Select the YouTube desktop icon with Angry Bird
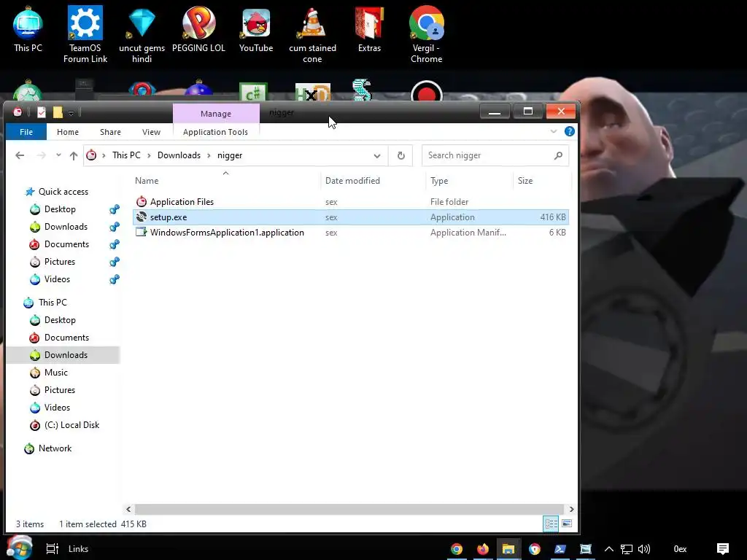747x560 pixels. (x=256, y=29)
